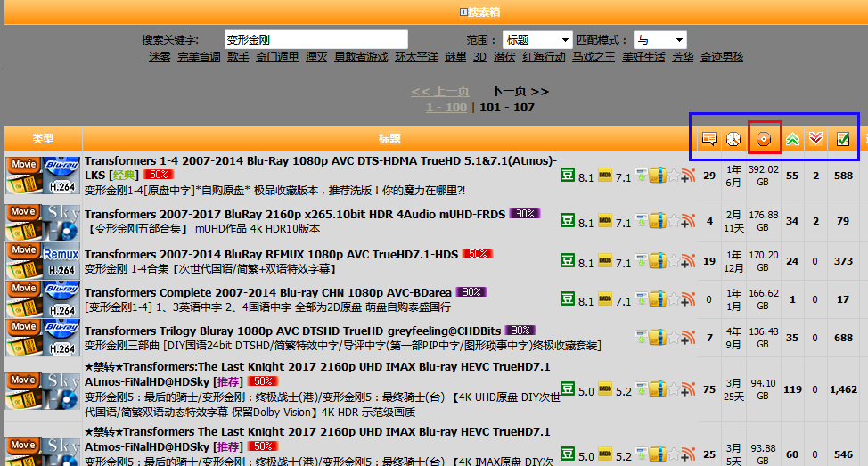Collapse the 搜索箱 search box panel
This screenshot has width=868, height=466.
(464, 12)
